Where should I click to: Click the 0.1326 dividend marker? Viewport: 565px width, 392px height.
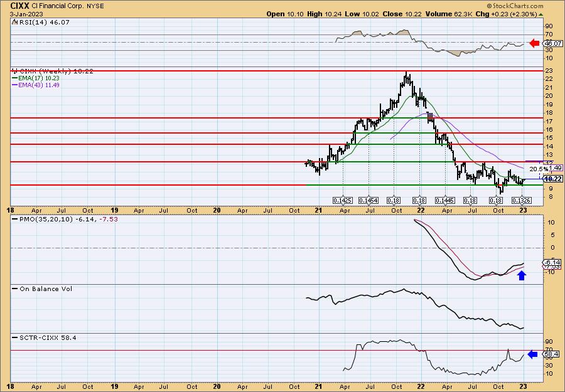(522, 201)
